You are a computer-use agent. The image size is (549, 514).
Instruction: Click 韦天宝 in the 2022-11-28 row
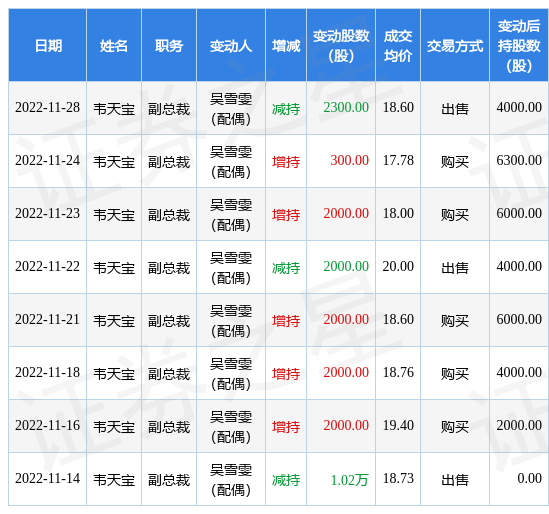tap(114, 109)
